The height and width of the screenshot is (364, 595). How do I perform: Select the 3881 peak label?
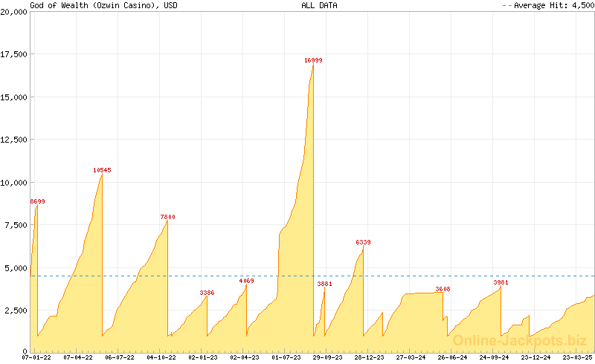click(325, 284)
